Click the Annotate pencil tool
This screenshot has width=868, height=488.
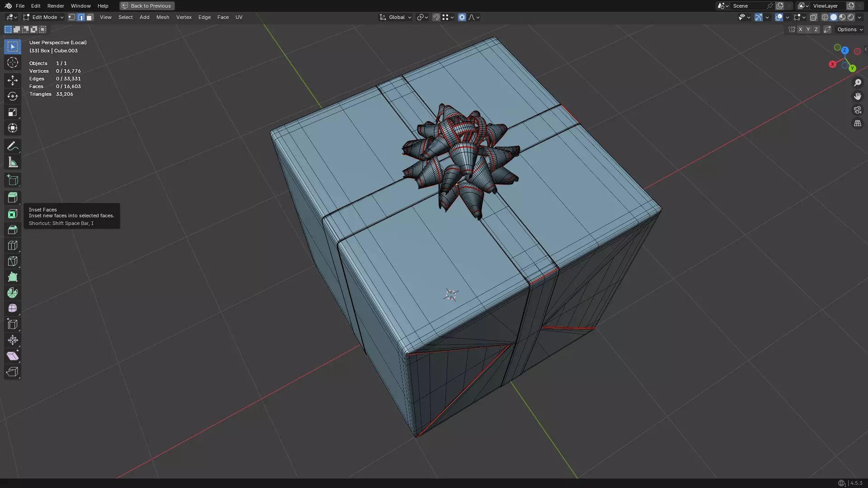tap(13, 146)
